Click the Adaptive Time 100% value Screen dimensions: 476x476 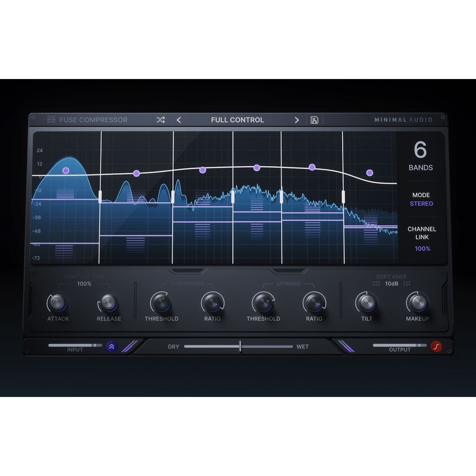(84, 284)
